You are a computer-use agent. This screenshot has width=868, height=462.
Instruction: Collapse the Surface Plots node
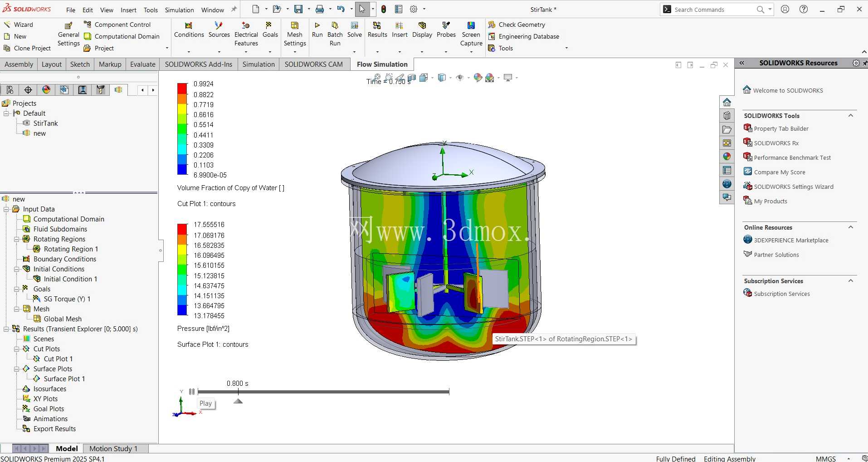(17, 369)
